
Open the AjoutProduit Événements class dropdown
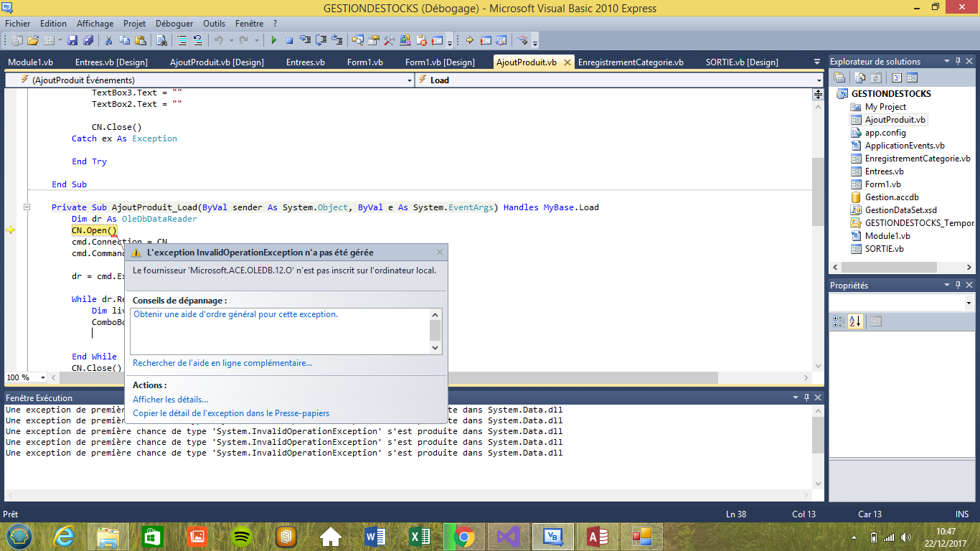[x=409, y=80]
